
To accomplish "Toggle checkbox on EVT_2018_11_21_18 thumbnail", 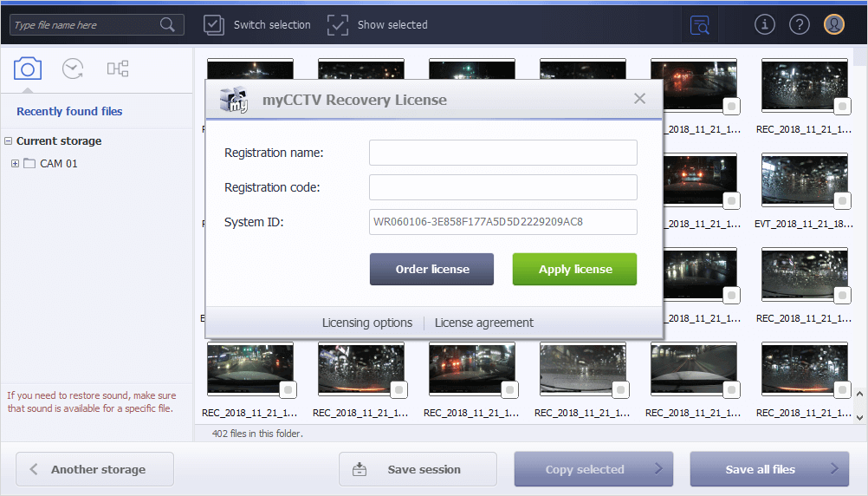I will [x=843, y=200].
